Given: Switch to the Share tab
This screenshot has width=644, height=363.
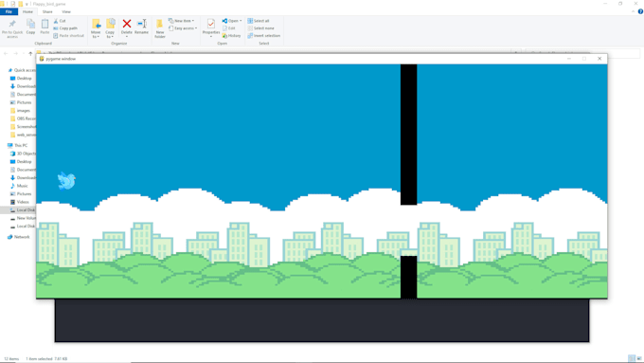Looking at the screenshot, I should tap(47, 12).
